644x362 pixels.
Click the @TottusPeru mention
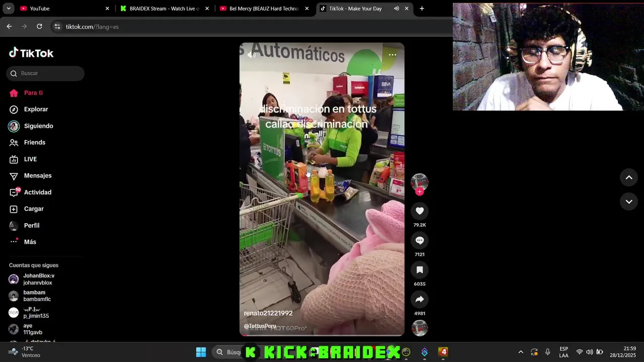[x=260, y=326]
